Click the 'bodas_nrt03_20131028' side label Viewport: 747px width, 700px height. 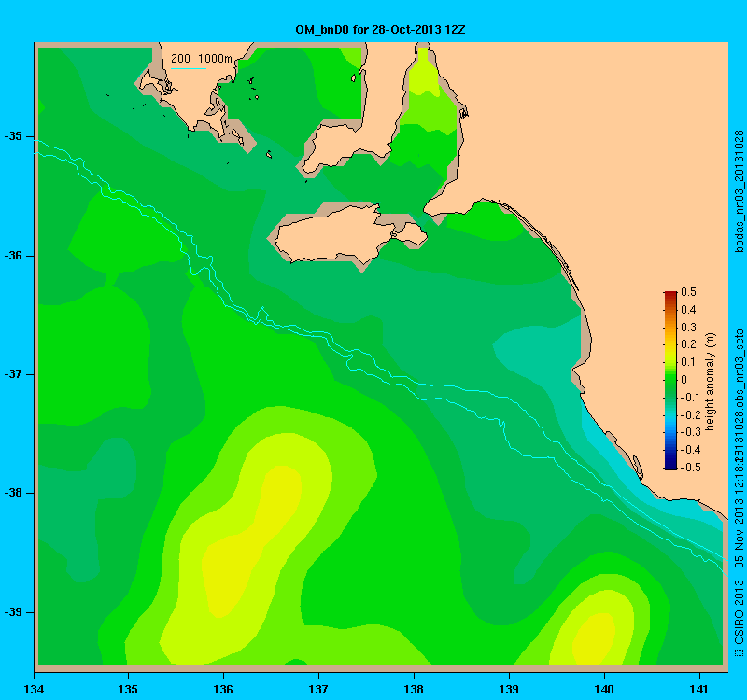(739, 191)
